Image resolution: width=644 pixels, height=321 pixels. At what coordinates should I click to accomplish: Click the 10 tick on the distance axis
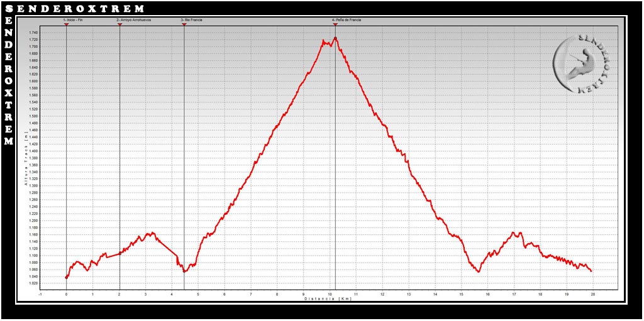tap(330, 295)
